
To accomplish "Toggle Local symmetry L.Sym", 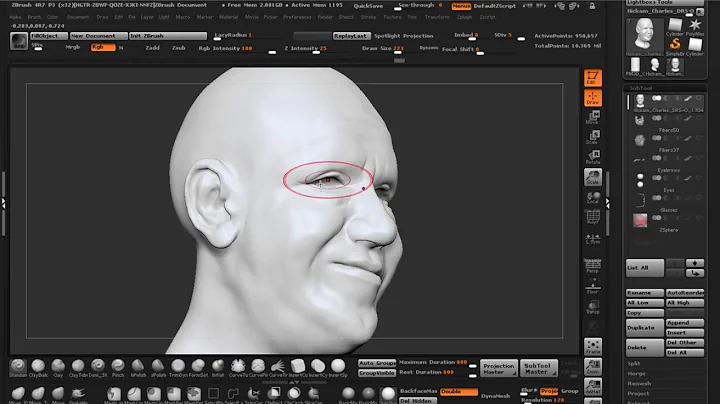I will [x=593, y=238].
